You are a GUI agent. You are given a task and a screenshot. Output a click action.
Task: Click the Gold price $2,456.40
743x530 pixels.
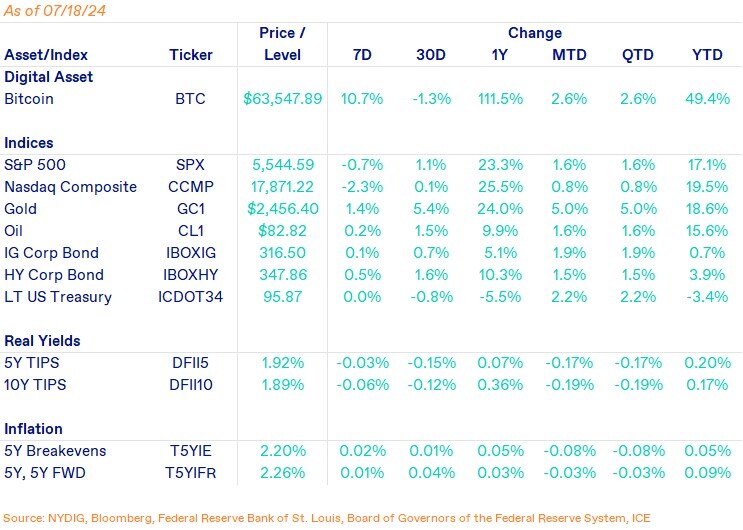pyautogui.click(x=283, y=209)
